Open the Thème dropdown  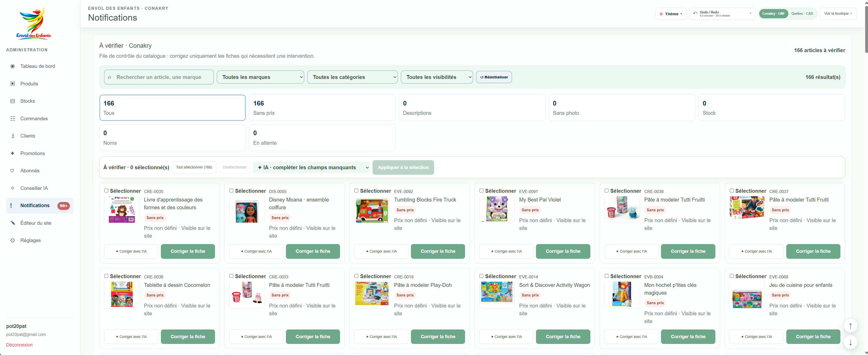[671, 14]
